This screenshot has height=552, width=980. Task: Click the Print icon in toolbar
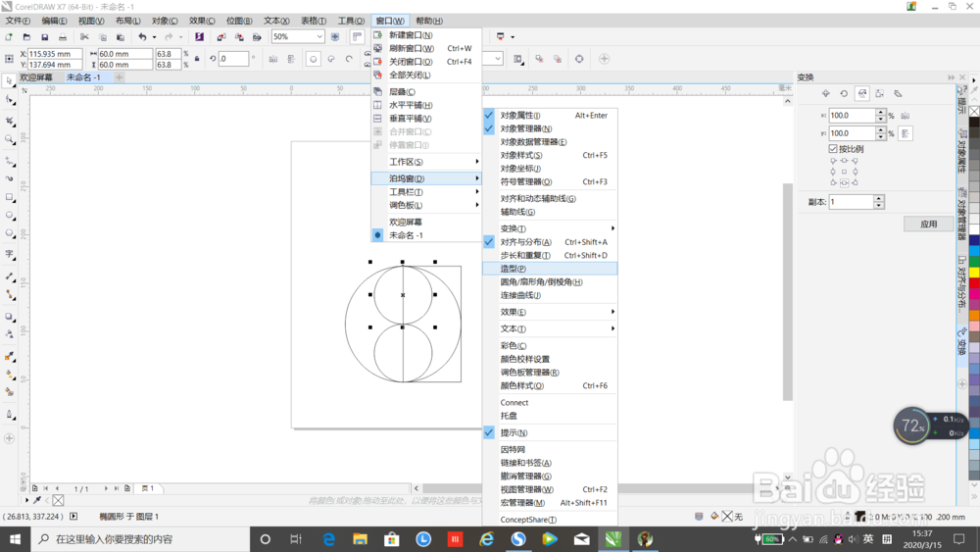tap(63, 37)
